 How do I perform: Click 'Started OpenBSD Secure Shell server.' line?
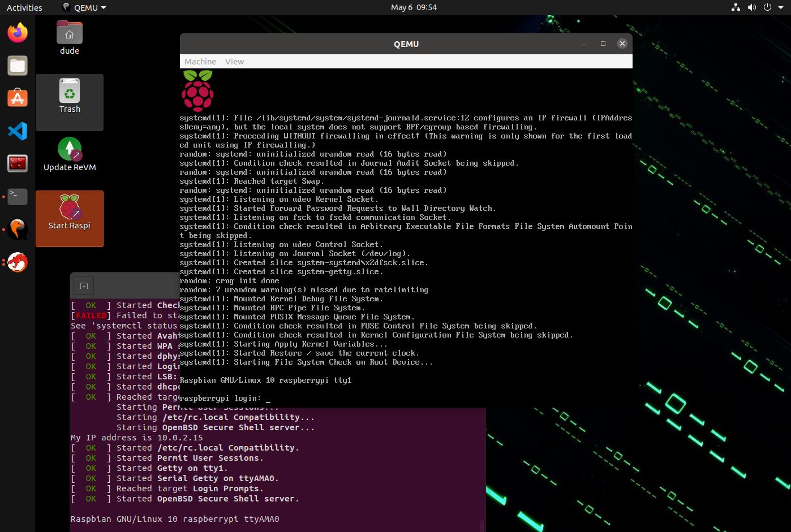tap(208, 499)
